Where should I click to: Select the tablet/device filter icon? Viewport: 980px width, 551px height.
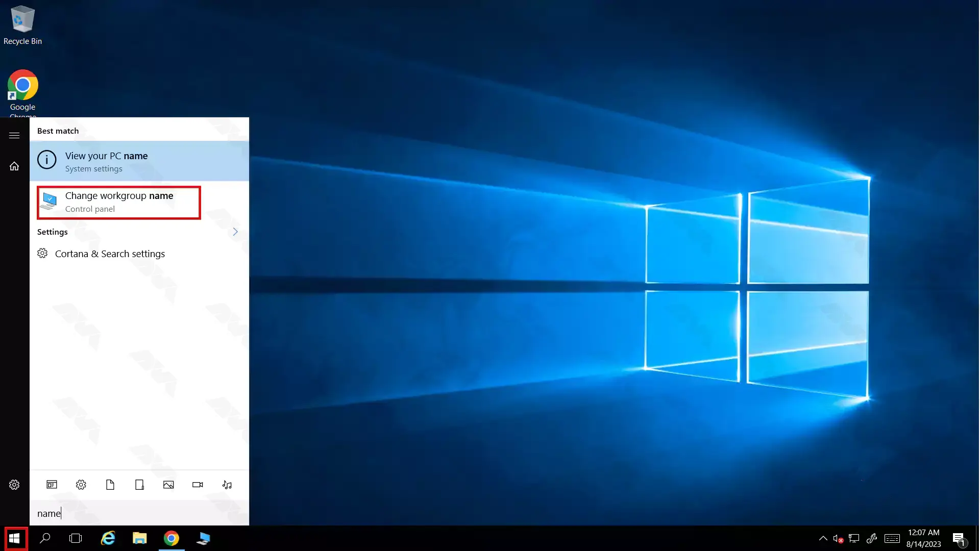pyautogui.click(x=139, y=484)
